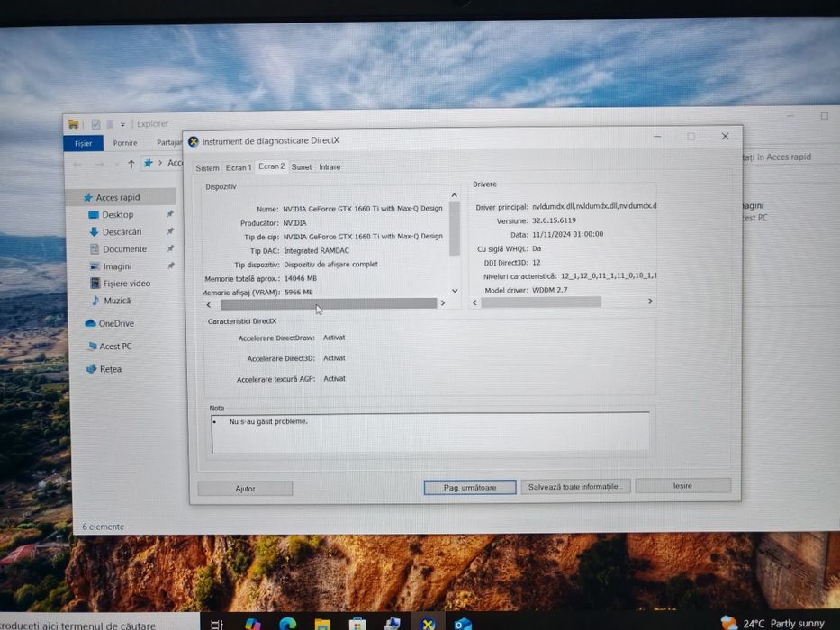Open the Pornire ribbon tab in Explorer
The image size is (840, 630).
click(125, 143)
